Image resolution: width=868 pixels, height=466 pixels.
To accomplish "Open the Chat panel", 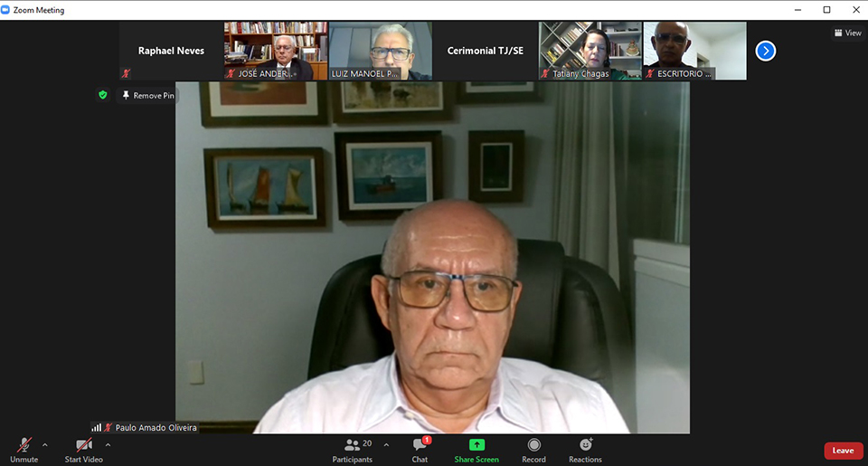I will pyautogui.click(x=420, y=446).
